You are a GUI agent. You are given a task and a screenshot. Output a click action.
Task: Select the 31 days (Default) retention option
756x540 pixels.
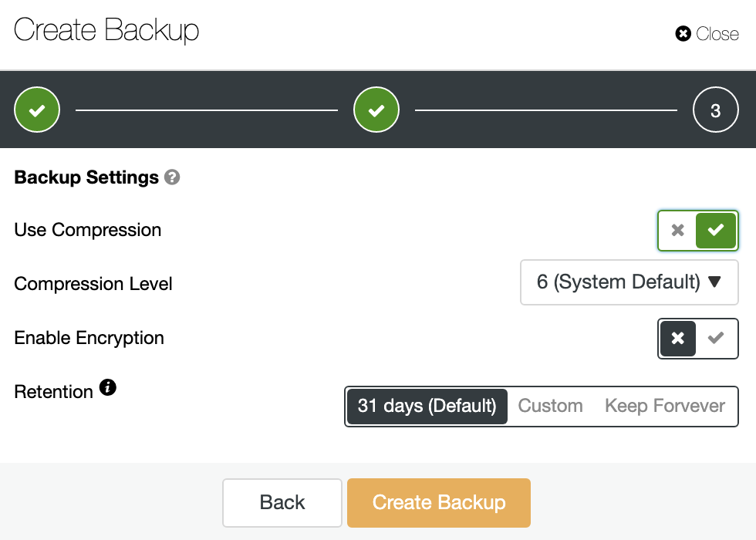pyautogui.click(x=427, y=406)
